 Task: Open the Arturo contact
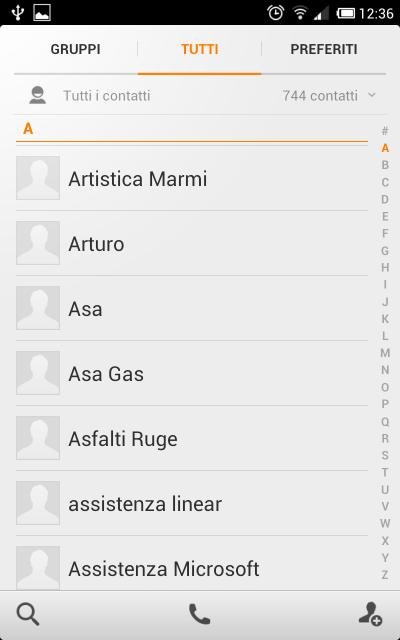192,244
